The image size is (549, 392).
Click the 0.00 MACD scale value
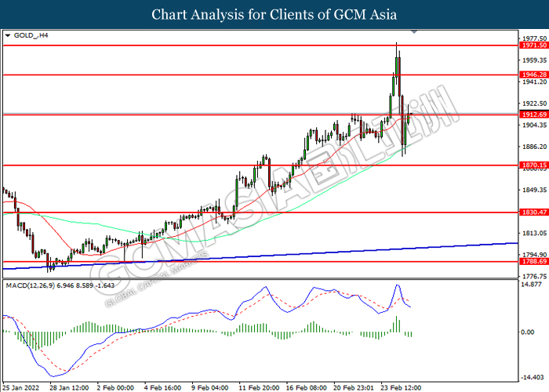pyautogui.click(x=528, y=332)
